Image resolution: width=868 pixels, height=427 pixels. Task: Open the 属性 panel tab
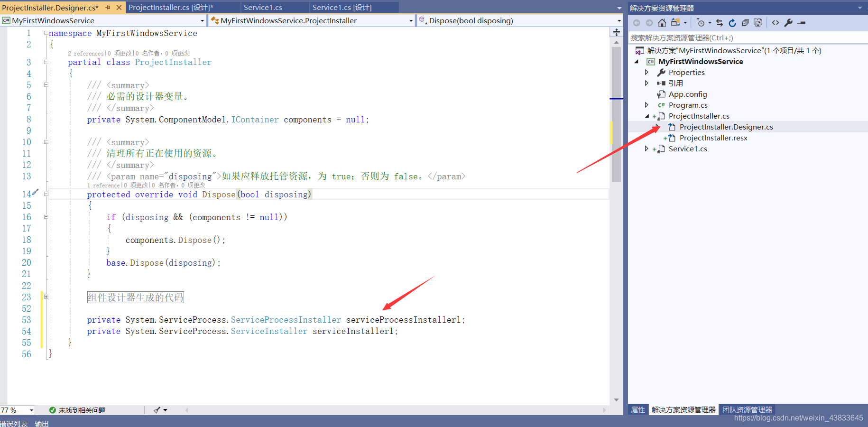click(x=638, y=409)
